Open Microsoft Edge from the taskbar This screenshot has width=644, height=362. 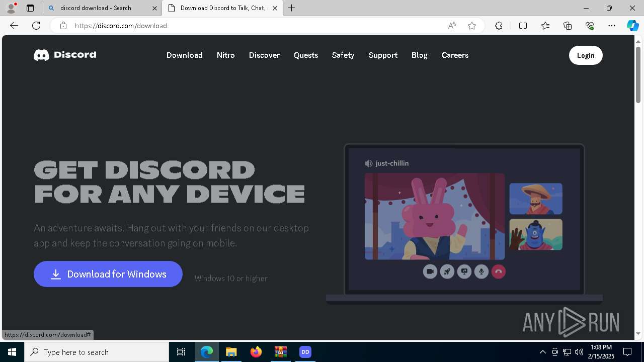(x=207, y=352)
